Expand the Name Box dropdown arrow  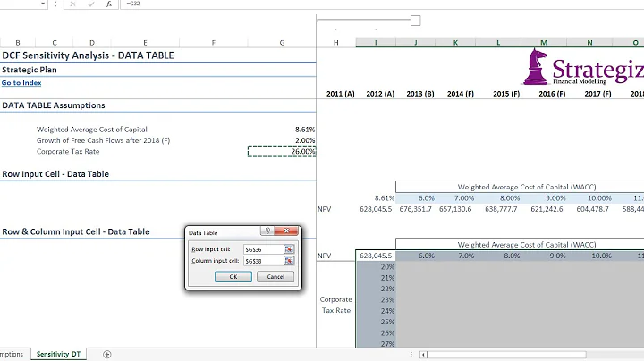click(43, 4)
